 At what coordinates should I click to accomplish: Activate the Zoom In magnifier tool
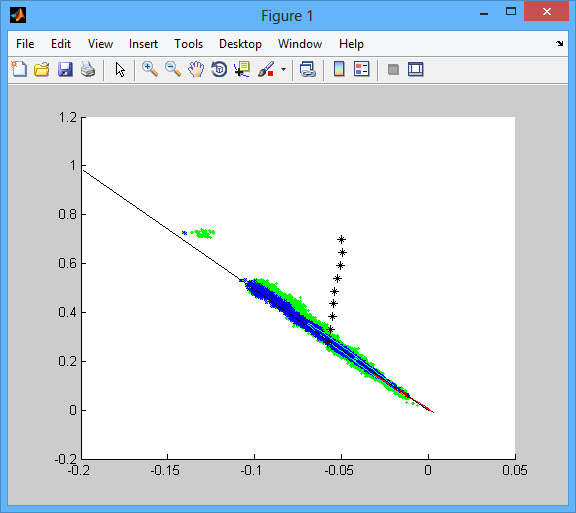[x=150, y=69]
